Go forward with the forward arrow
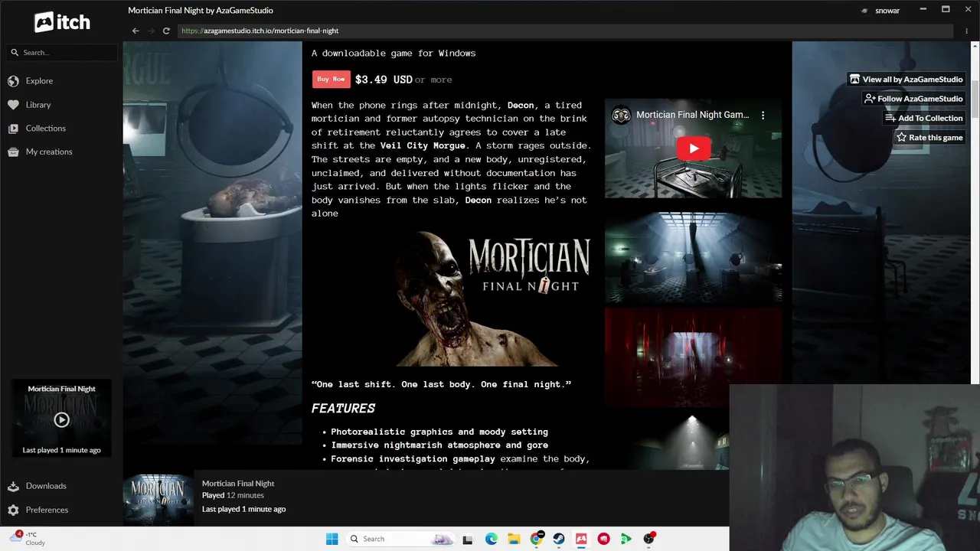Screen dimensions: 980x551 [151, 31]
